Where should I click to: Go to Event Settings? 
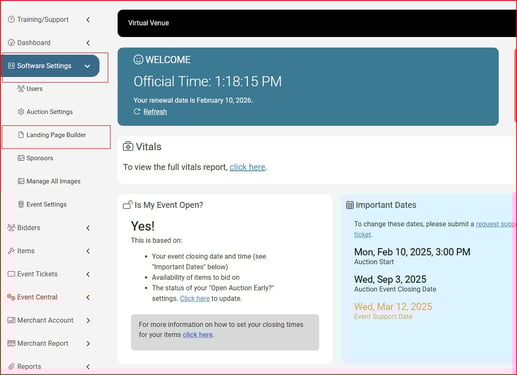click(46, 204)
